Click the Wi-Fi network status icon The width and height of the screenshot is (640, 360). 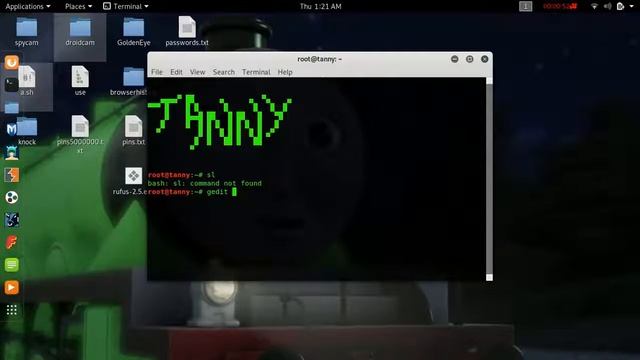point(594,6)
